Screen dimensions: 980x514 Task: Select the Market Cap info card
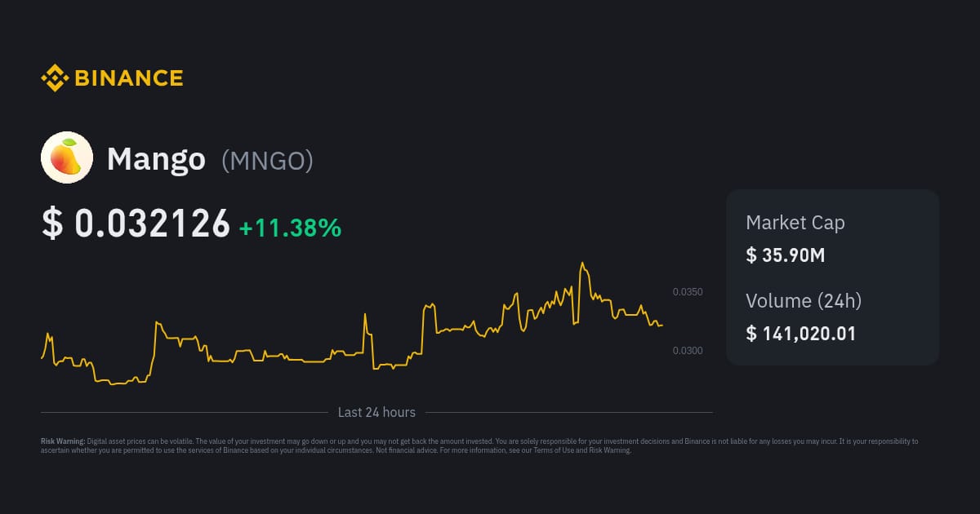(831, 238)
